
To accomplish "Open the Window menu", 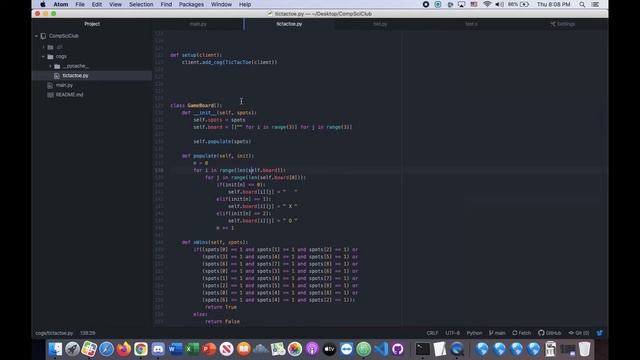I will click(221, 4).
